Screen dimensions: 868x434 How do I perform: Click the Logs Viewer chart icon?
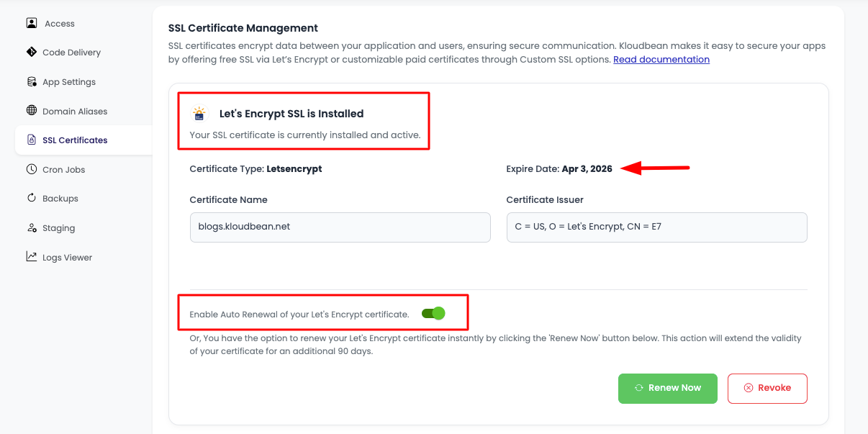pos(31,257)
